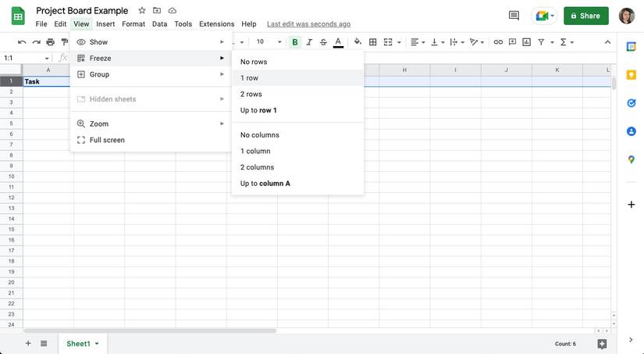Click the Merge cells icon
Screen dimensions: 644x354
coord(388,42)
